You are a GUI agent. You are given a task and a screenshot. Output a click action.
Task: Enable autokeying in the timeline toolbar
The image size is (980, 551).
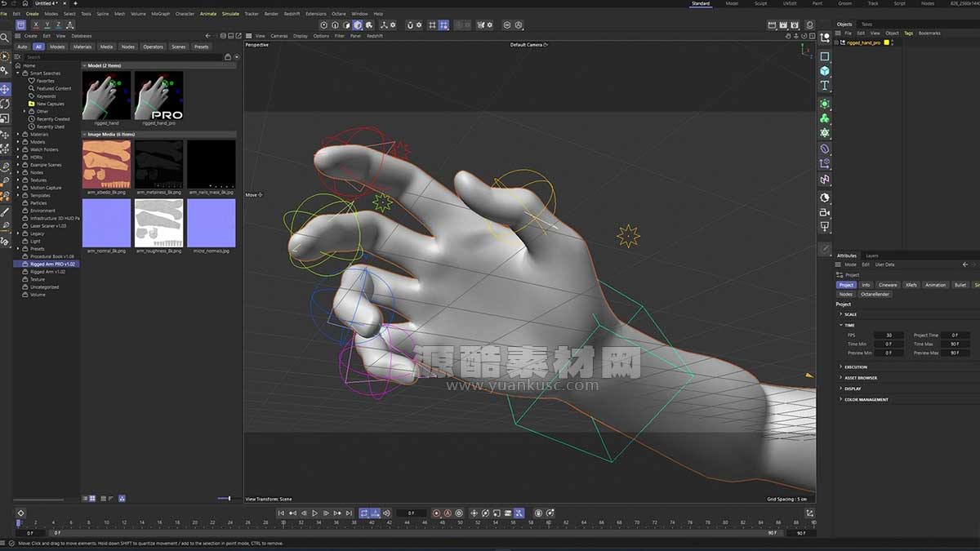(x=447, y=514)
